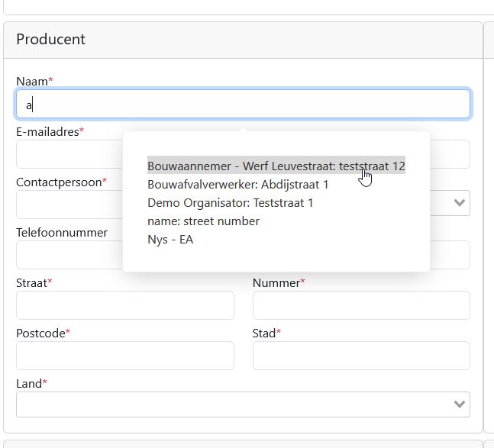The image size is (494, 448).
Task: Focus the E-mailadres input field
Action: tap(69, 155)
